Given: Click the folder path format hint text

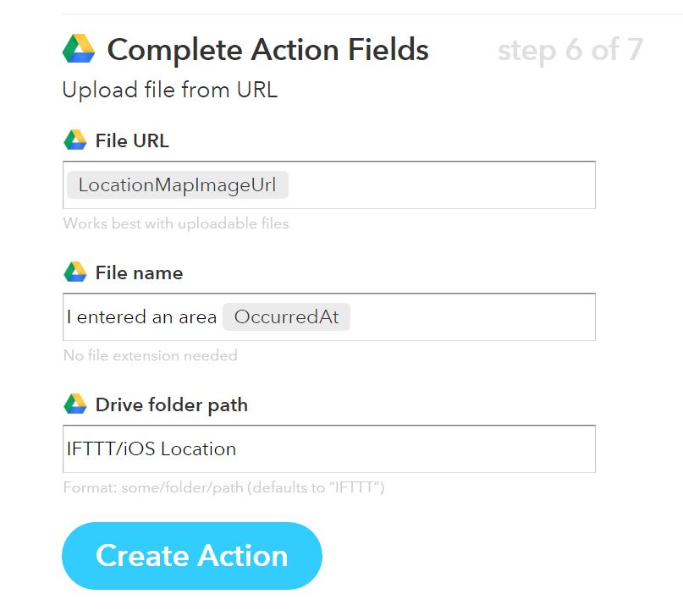Looking at the screenshot, I should point(223,487).
